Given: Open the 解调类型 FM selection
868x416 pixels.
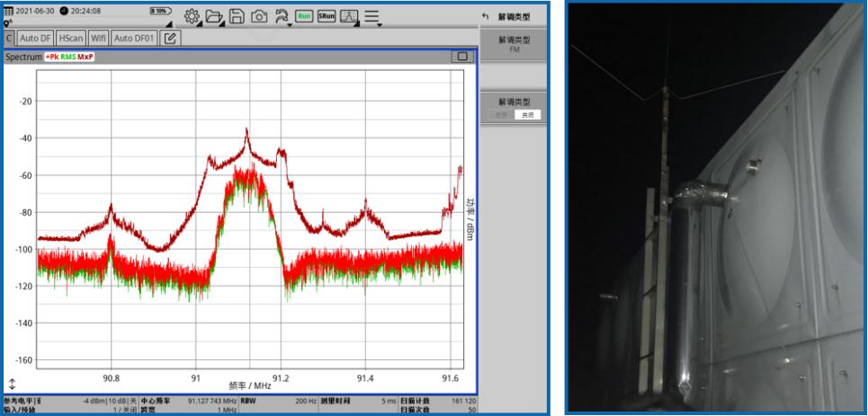Looking at the screenshot, I should click(515, 45).
